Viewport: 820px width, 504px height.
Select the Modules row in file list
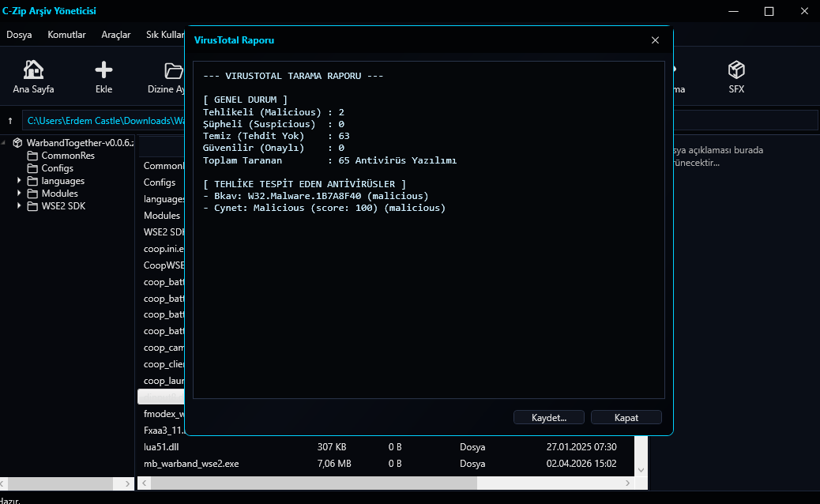click(162, 216)
